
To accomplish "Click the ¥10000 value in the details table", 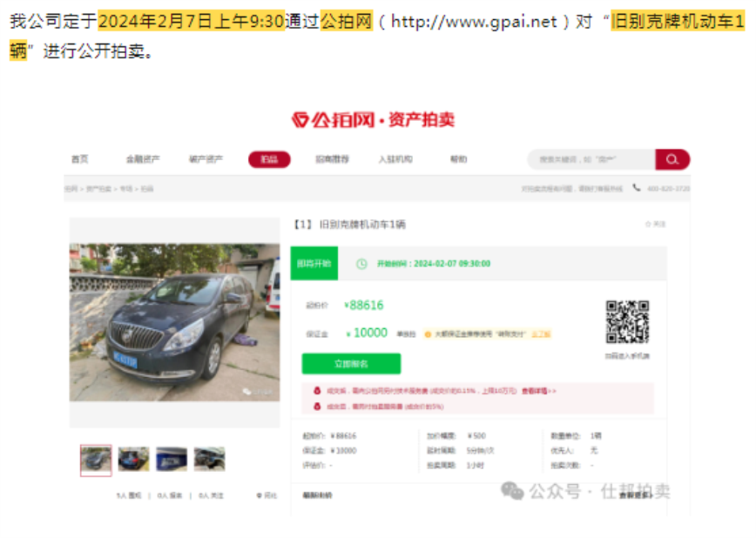I will point(344,451).
